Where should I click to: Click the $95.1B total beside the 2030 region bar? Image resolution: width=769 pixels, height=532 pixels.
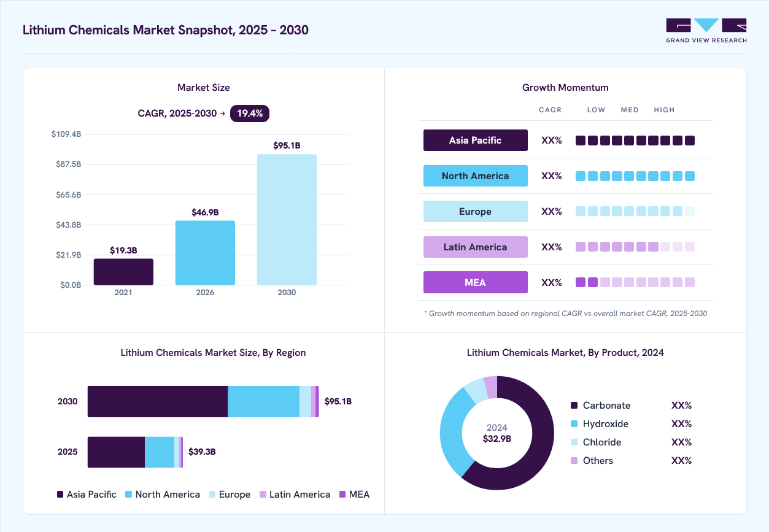pos(338,401)
